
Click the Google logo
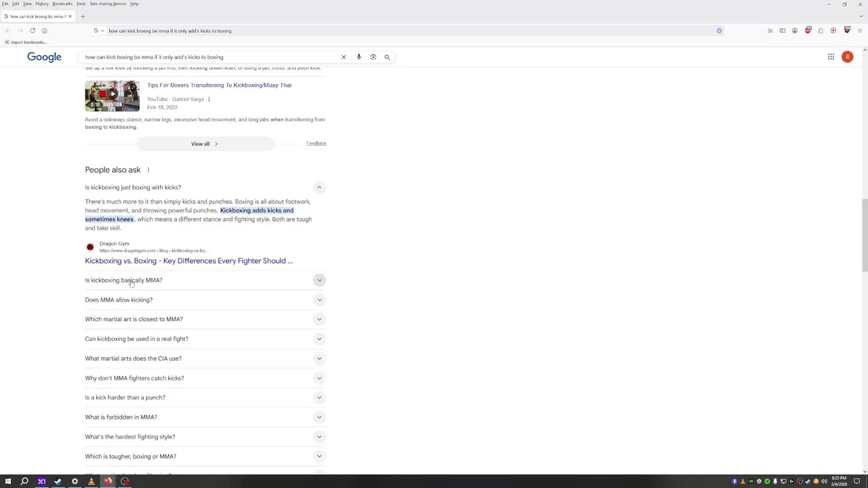tap(44, 57)
